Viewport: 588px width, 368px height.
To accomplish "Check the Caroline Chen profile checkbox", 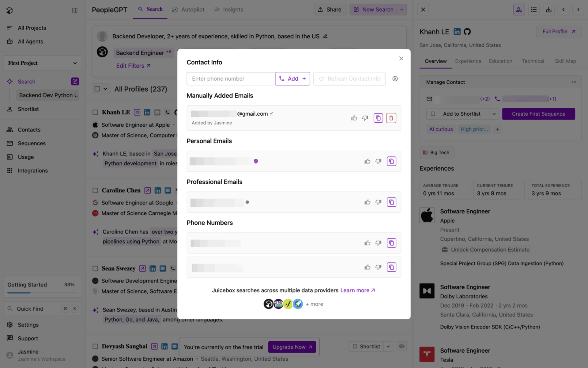I will 95,190.
